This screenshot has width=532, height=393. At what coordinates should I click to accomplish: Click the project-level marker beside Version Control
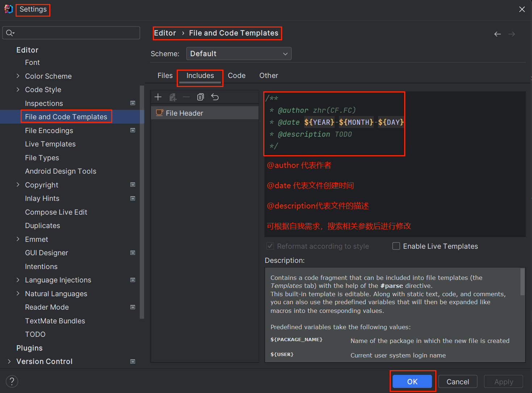click(x=133, y=361)
